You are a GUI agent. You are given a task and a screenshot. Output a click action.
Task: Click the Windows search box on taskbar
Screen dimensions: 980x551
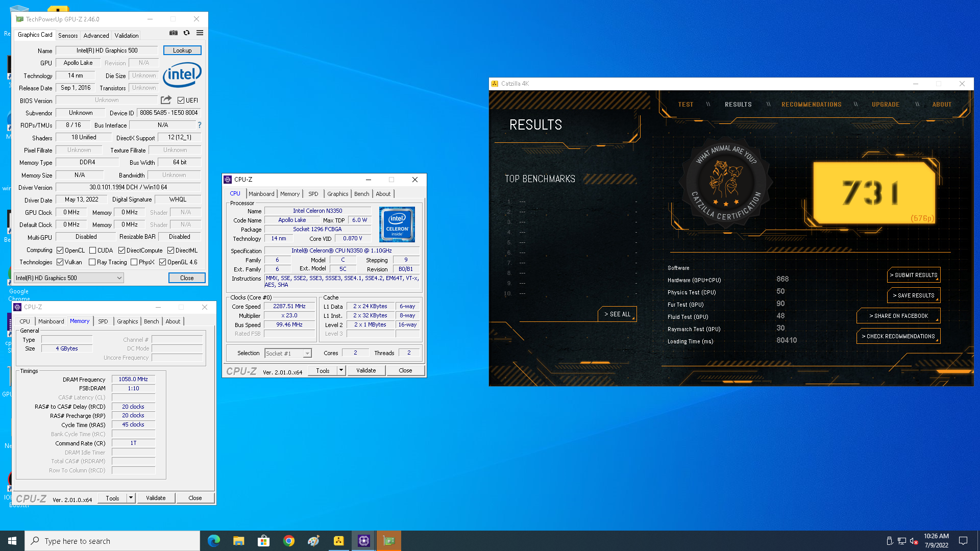(x=112, y=541)
